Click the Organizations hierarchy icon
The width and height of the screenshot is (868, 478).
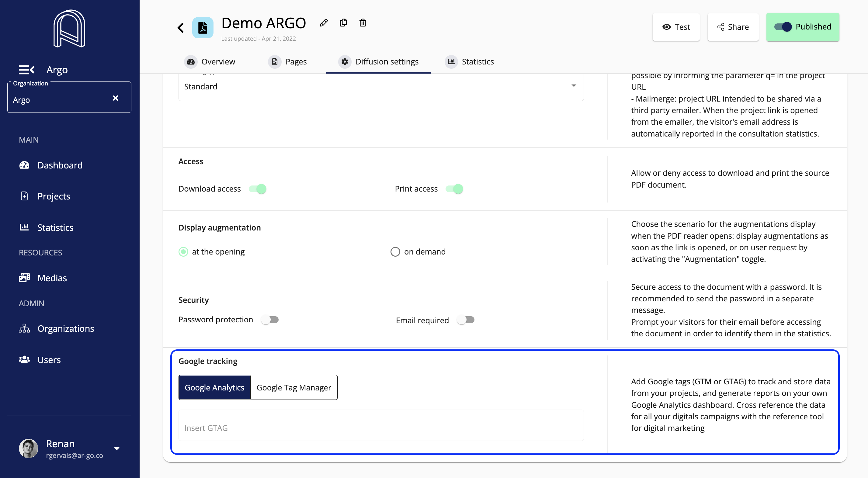(24, 328)
